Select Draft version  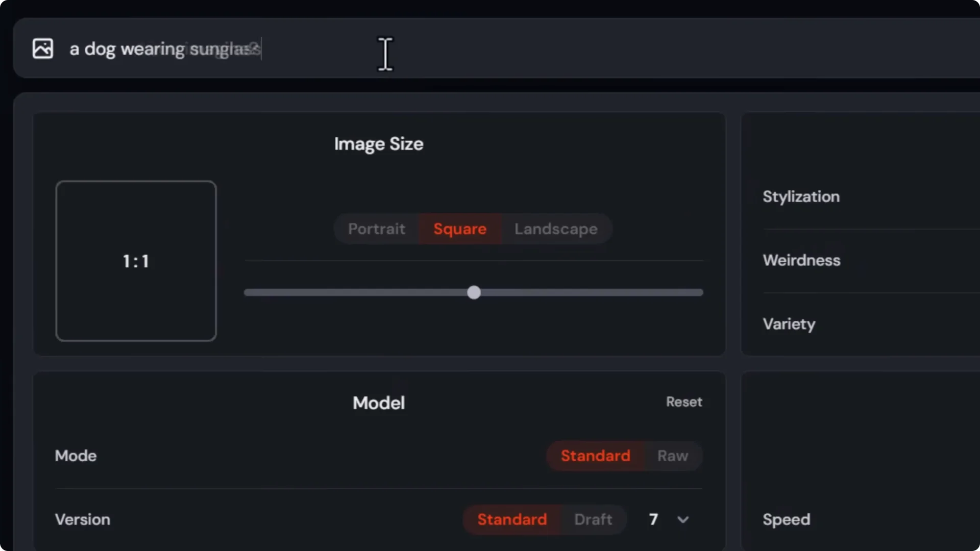click(x=592, y=519)
